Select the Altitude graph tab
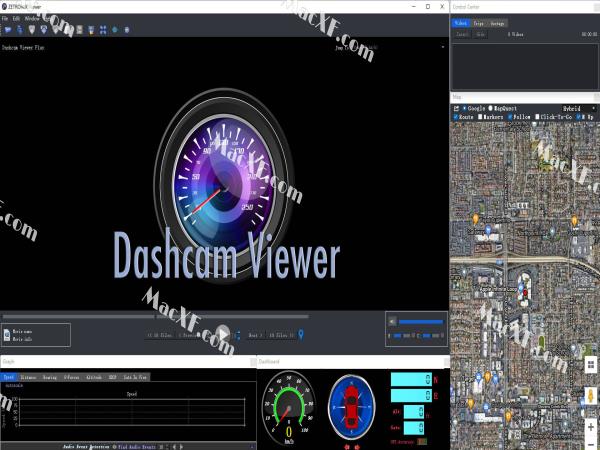Image resolution: width=600 pixels, height=450 pixels. [x=94, y=377]
